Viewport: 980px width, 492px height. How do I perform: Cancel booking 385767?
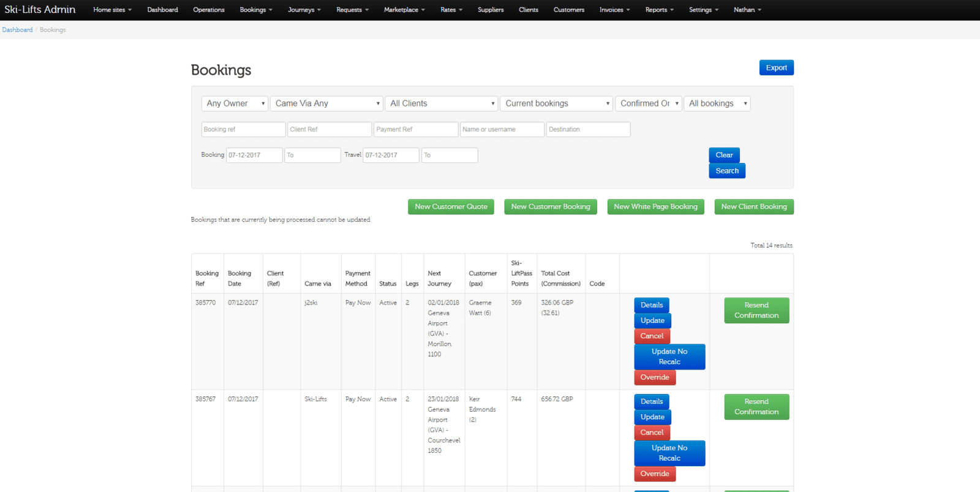coord(652,433)
